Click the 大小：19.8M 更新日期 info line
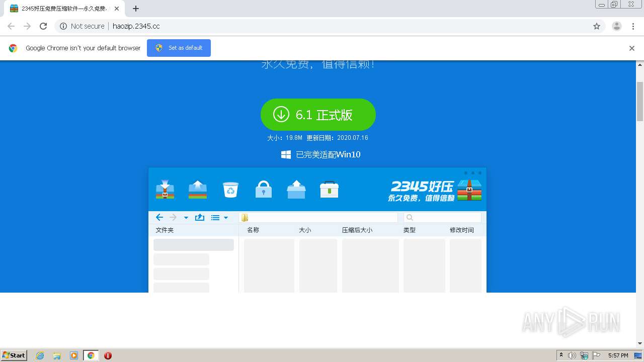 point(317,138)
